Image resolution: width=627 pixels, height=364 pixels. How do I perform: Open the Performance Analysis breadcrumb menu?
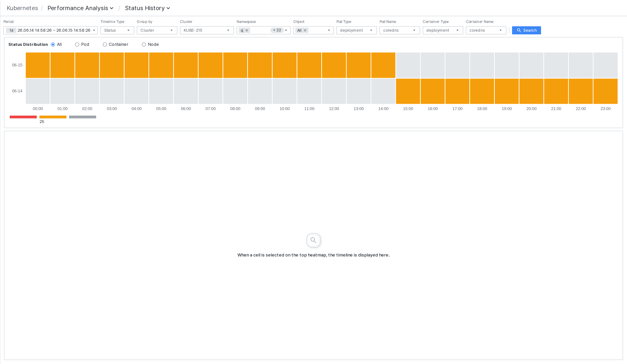(x=80, y=8)
